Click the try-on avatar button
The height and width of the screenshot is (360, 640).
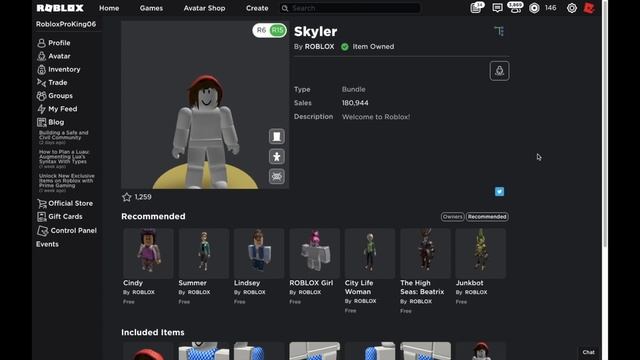pos(499,71)
